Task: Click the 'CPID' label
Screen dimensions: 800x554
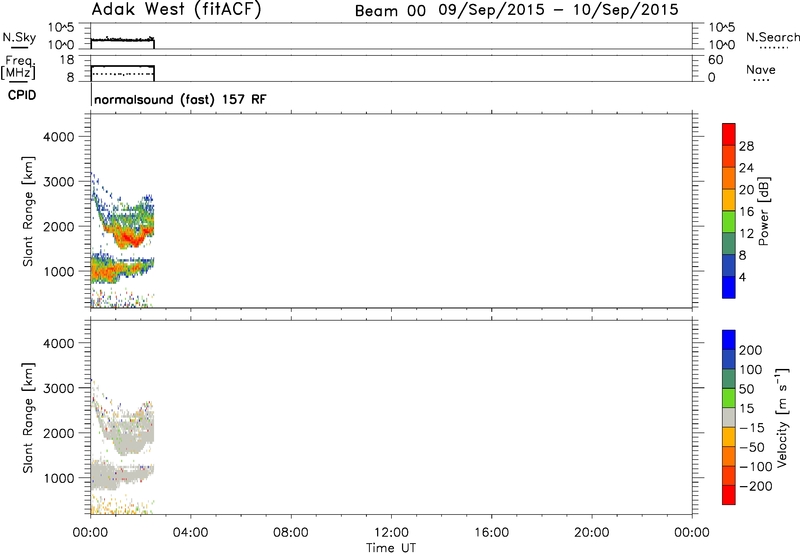Action: [22, 95]
